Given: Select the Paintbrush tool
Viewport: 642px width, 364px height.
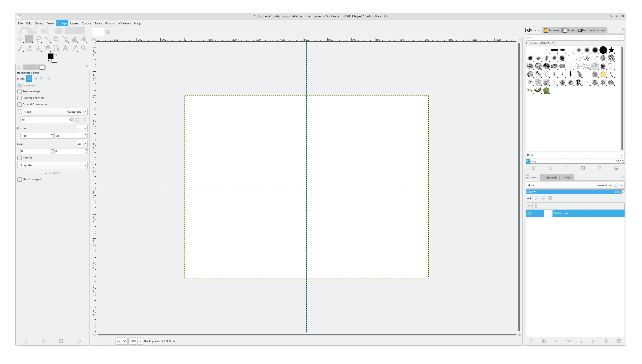Looking at the screenshot, I should click(21, 48).
